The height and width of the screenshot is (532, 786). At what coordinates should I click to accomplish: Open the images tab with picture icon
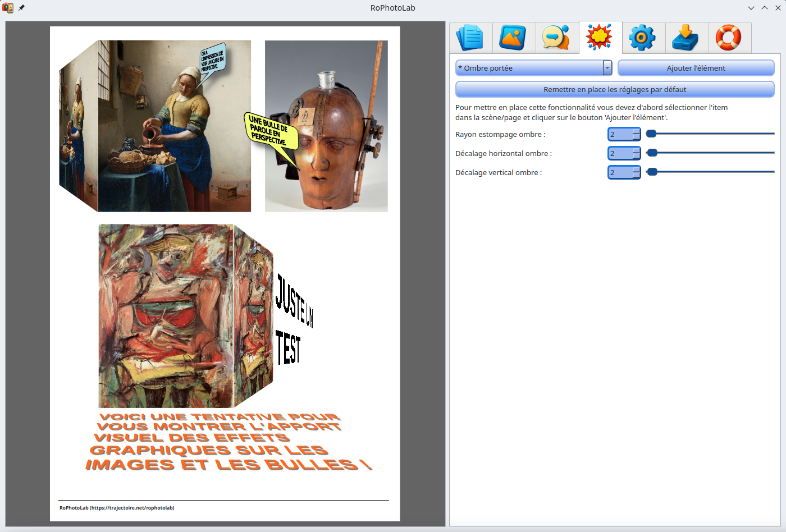point(514,38)
